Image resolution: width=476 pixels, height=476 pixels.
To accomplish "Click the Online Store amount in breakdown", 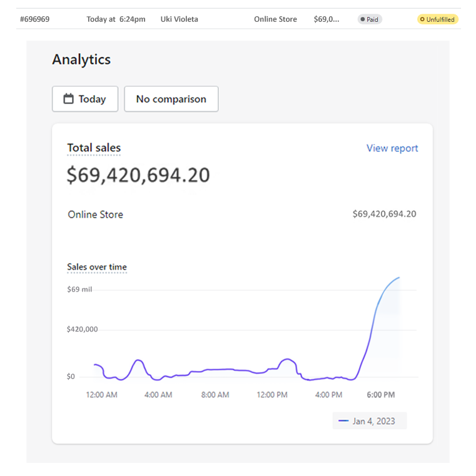I will [384, 214].
